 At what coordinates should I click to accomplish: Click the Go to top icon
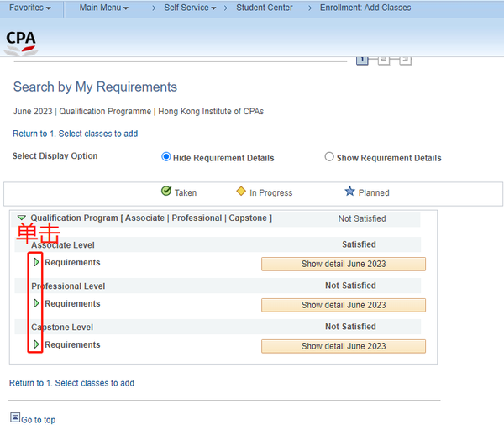[15, 418]
